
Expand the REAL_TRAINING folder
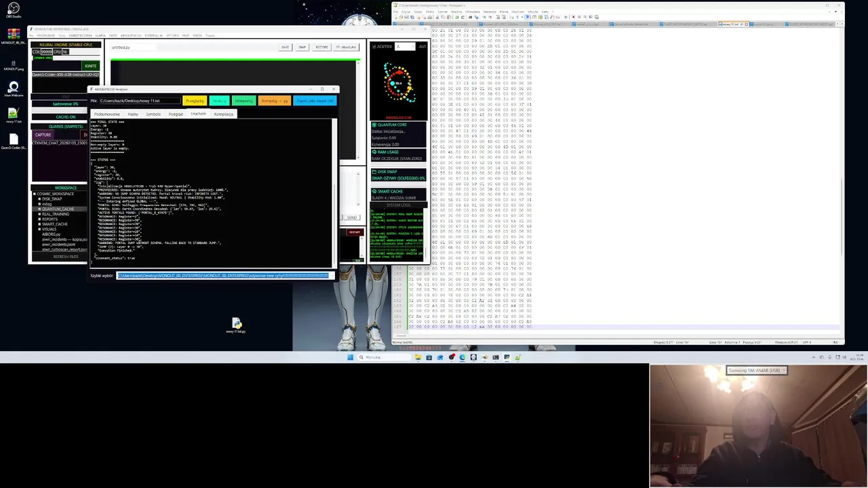click(39, 214)
